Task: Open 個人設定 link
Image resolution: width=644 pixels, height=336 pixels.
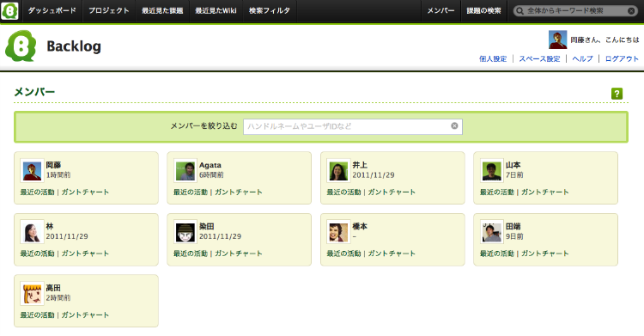Action: pos(493,58)
